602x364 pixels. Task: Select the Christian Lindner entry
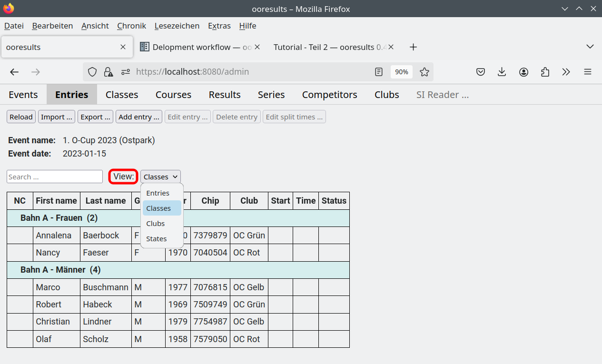178,322
